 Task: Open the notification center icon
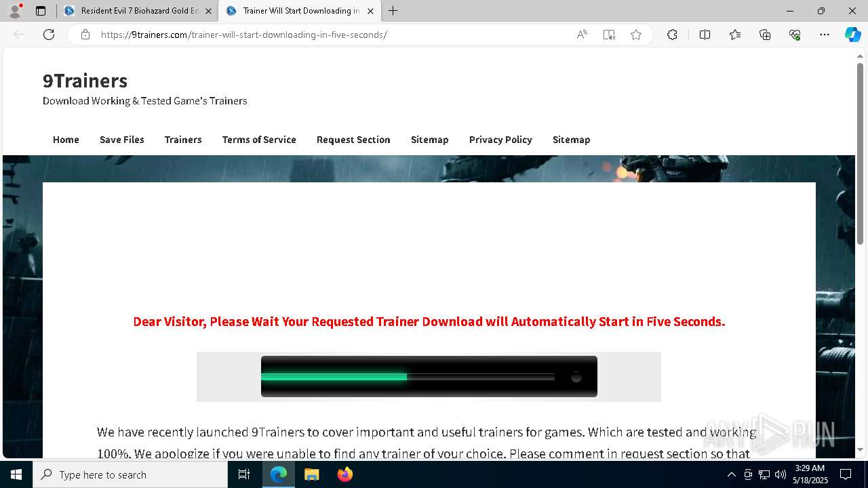pos(846,474)
